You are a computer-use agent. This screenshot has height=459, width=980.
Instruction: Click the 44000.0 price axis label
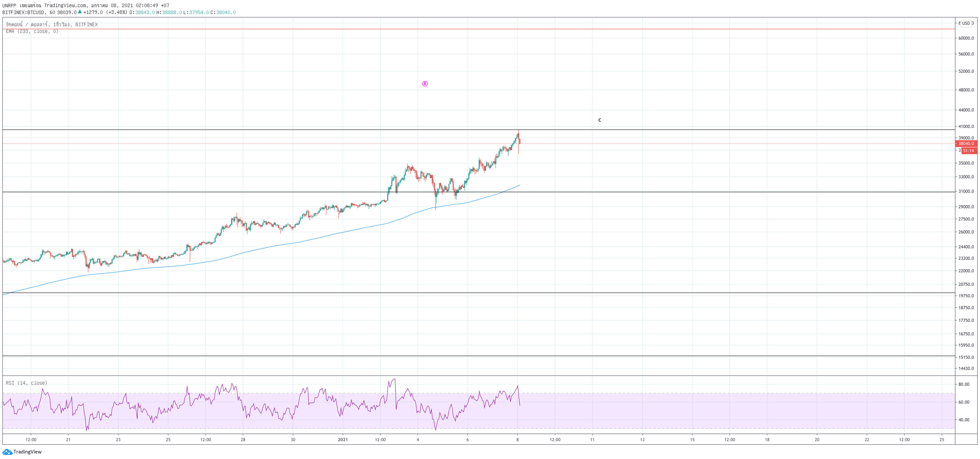click(966, 110)
